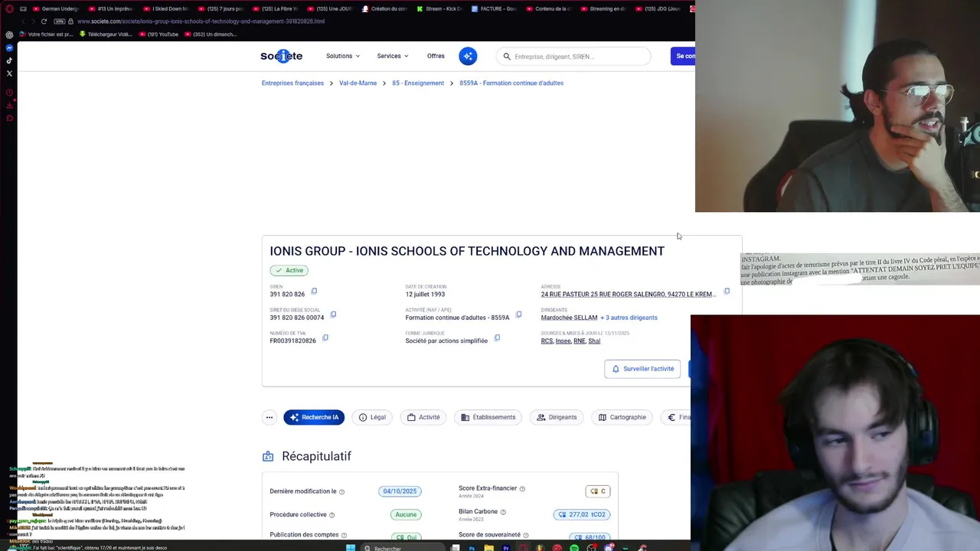Select the Dirigeants tab
980x551 pixels.
[x=557, y=417]
